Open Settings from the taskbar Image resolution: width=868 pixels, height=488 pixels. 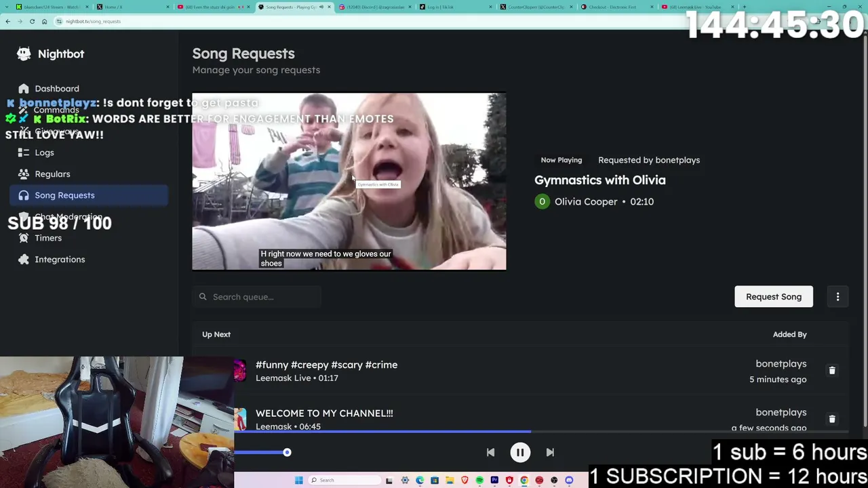click(x=405, y=481)
